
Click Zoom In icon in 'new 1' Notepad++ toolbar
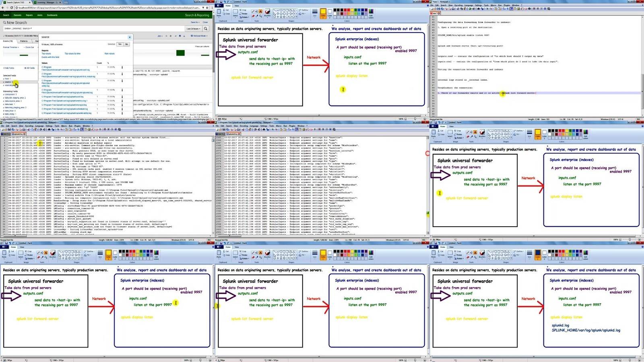487,9
